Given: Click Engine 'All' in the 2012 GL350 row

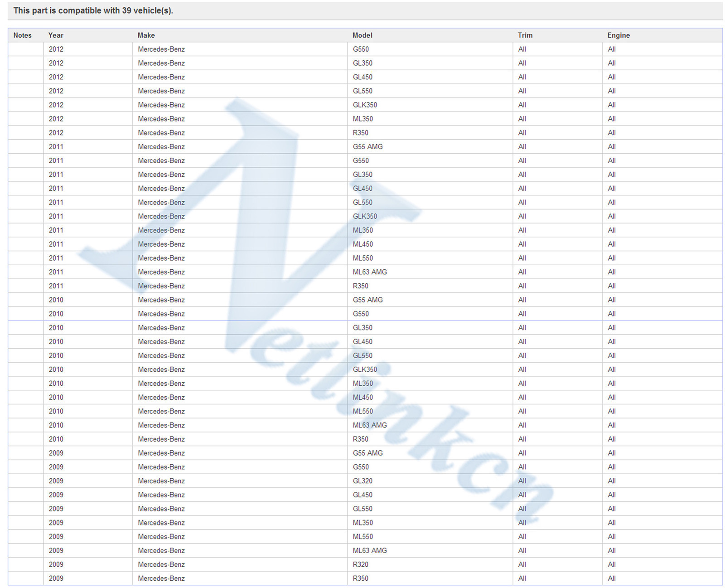Looking at the screenshot, I should pos(612,63).
